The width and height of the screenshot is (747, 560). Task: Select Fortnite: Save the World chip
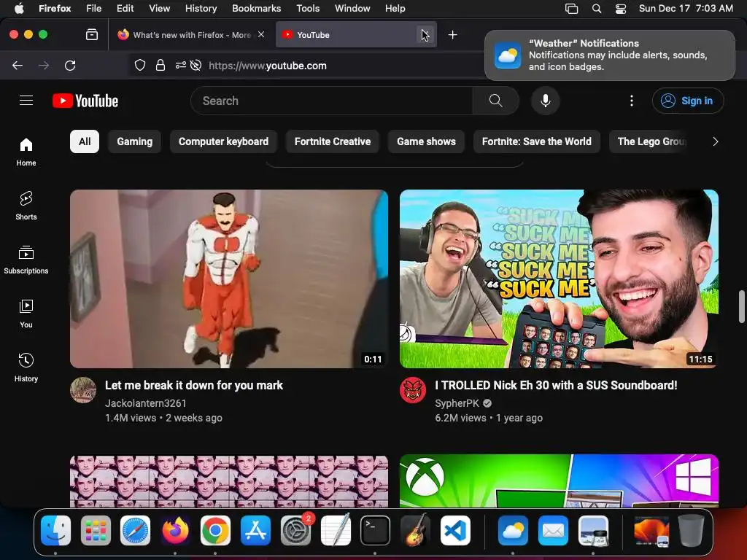pyautogui.click(x=536, y=141)
